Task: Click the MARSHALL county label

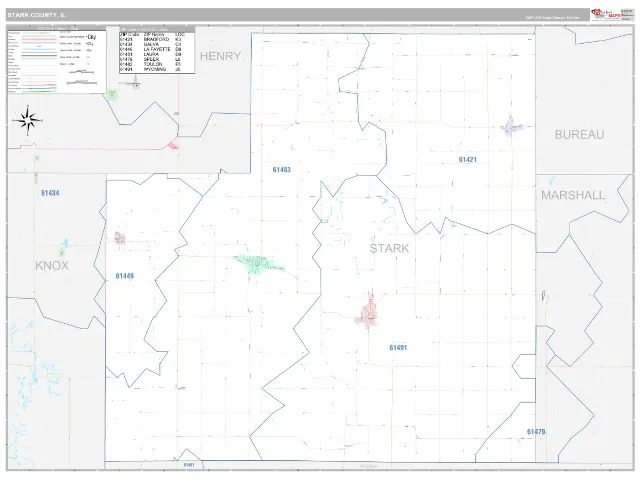Action: click(573, 196)
